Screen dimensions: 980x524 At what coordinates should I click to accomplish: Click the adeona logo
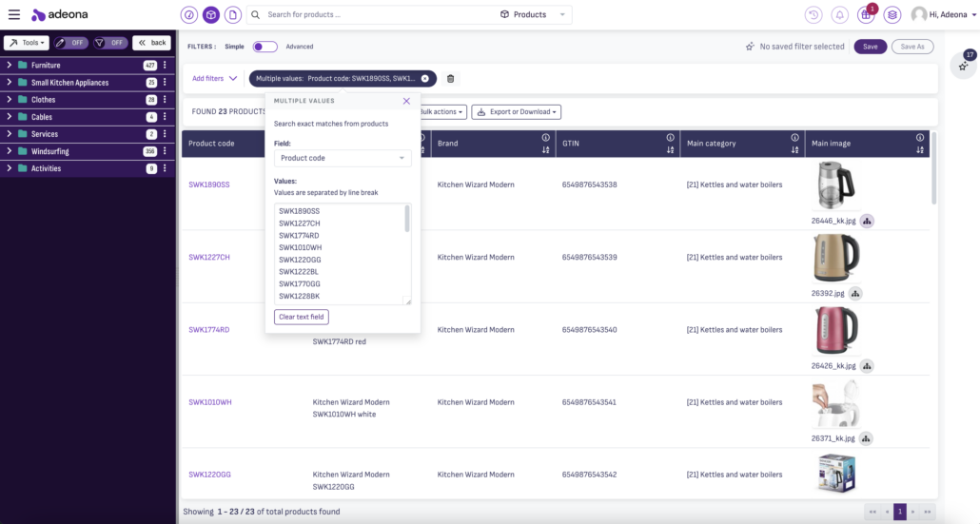pyautogui.click(x=60, y=14)
